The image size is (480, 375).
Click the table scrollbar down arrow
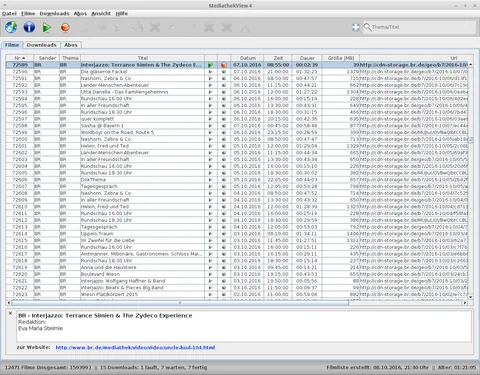pos(471,297)
